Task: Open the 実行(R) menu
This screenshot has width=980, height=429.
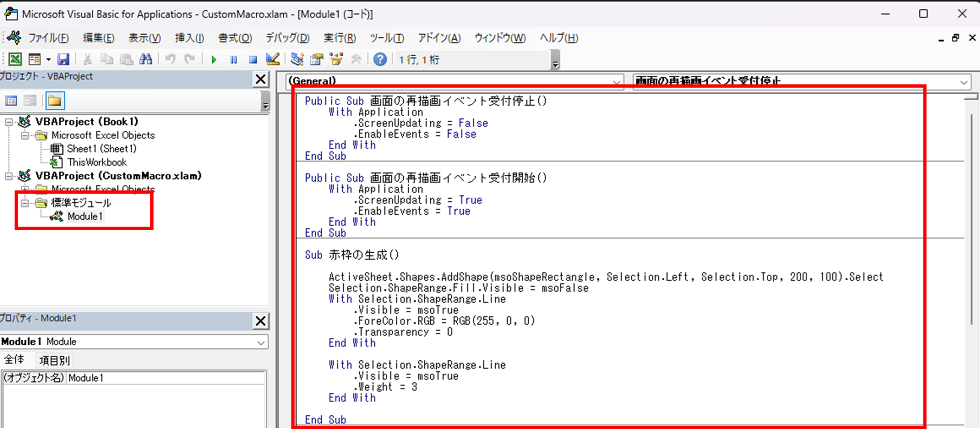Action: point(339,38)
